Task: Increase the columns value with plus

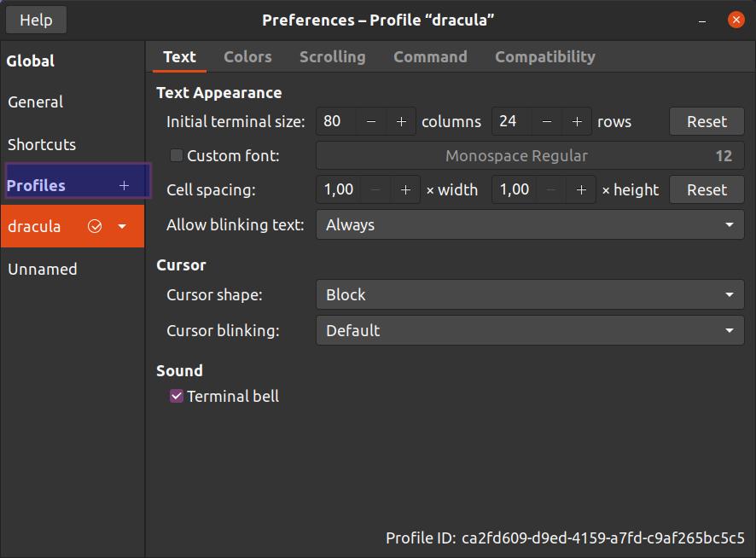Action: (x=401, y=121)
